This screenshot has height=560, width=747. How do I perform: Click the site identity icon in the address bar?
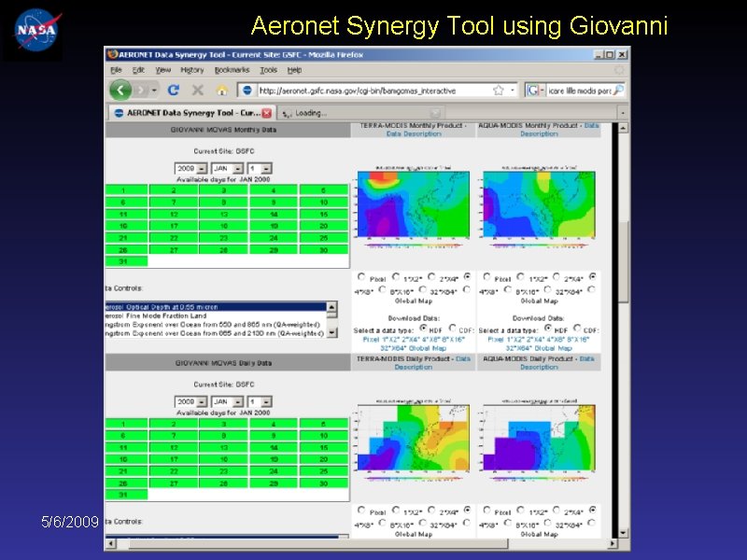[247, 90]
